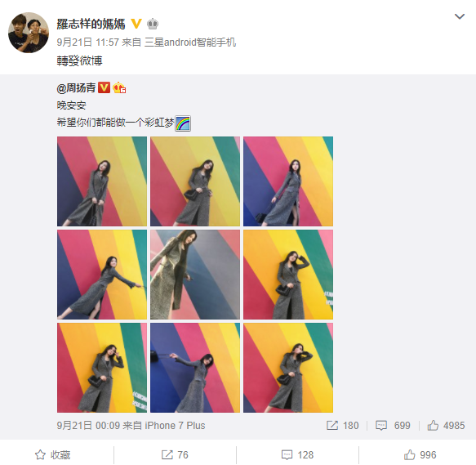The width and height of the screenshot is (476, 465).
Task: Favorite the post with the 收藏 star
Action: pos(52,454)
